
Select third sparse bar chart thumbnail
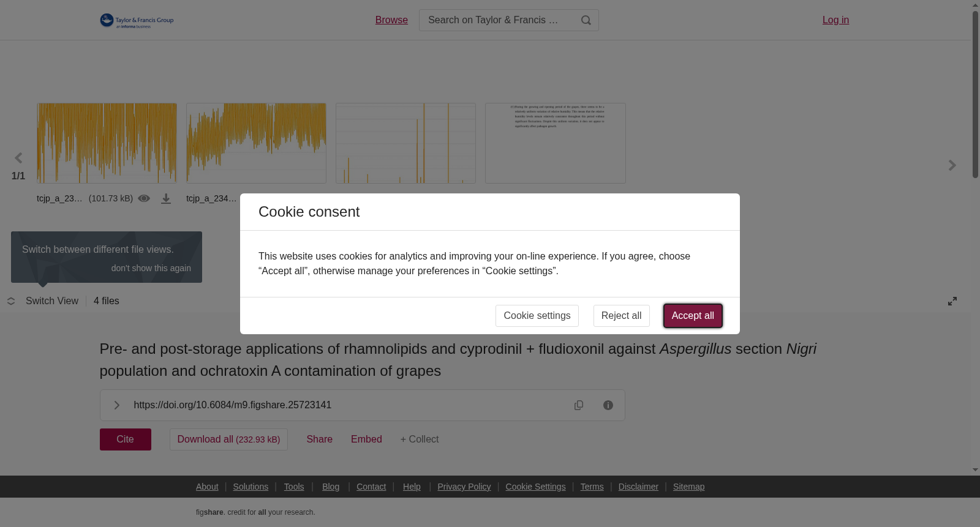click(405, 143)
